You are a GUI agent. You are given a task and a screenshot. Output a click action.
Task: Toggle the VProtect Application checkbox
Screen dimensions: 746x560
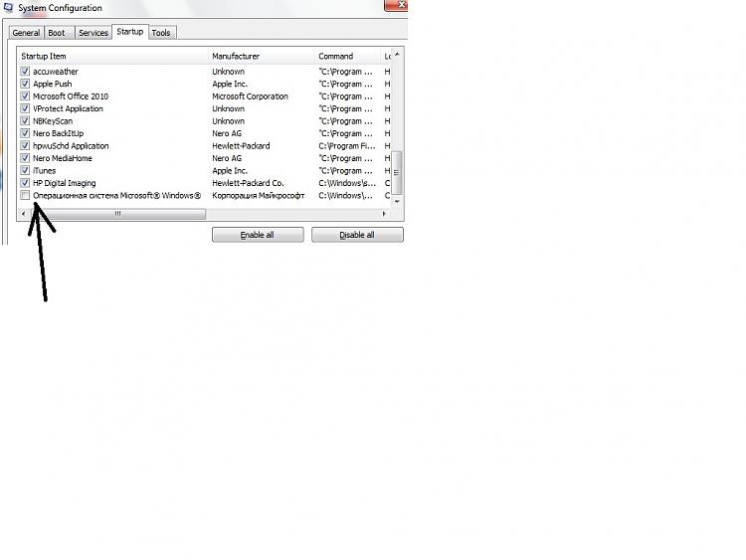pyautogui.click(x=25, y=108)
